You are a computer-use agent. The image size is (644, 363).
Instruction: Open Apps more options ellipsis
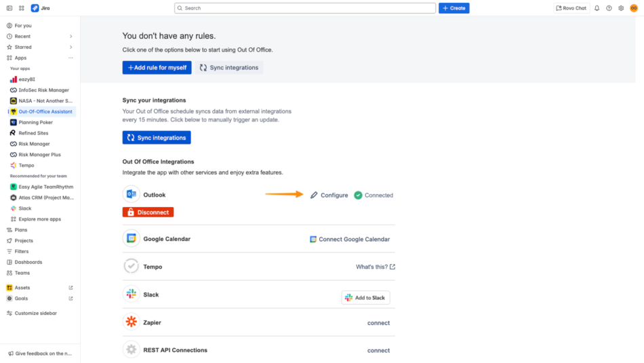point(71,58)
